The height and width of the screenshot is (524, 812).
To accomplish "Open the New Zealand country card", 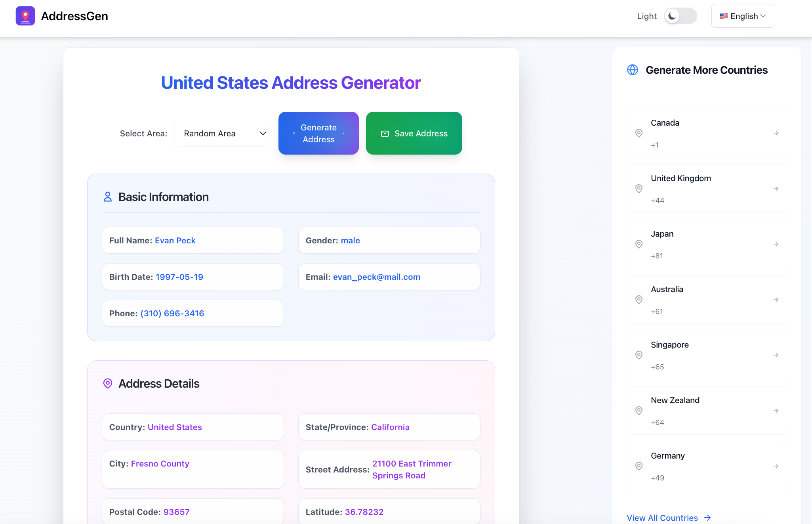I will pos(707,411).
